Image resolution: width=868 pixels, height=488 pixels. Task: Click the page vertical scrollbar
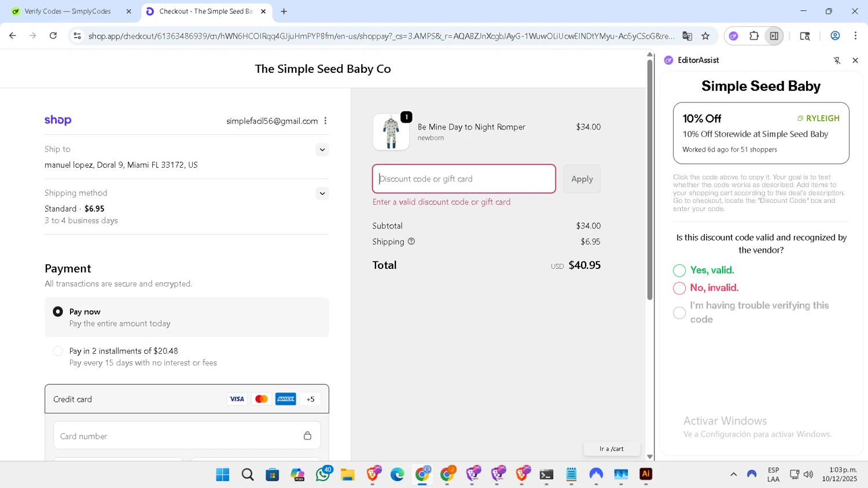tap(650, 179)
